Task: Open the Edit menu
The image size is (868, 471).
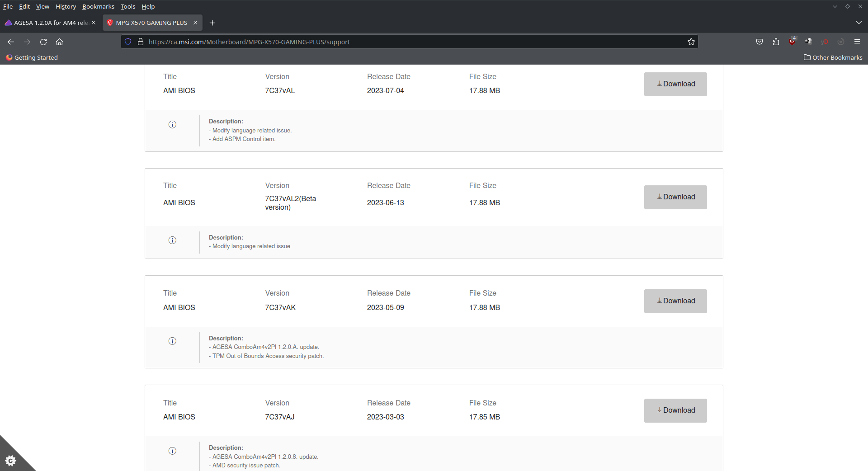Action: coord(24,6)
